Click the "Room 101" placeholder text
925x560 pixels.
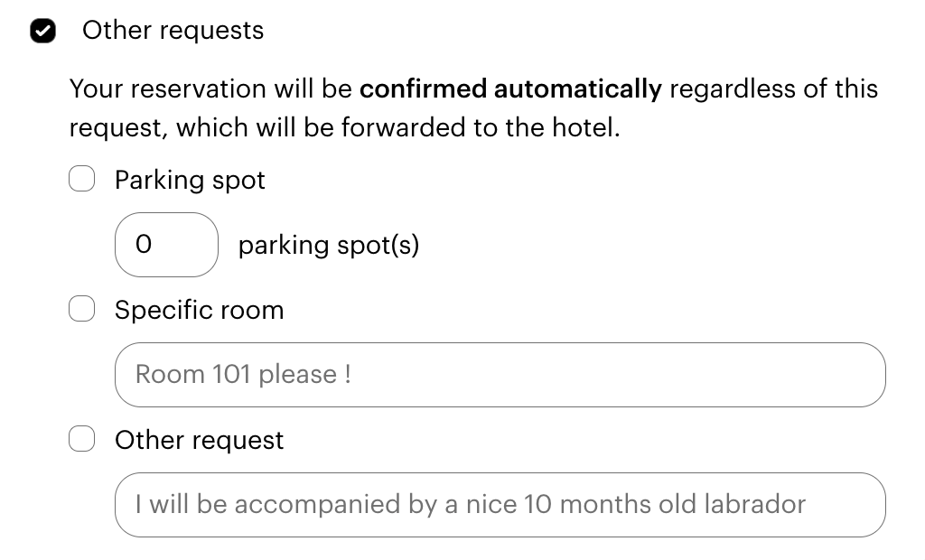(193, 375)
